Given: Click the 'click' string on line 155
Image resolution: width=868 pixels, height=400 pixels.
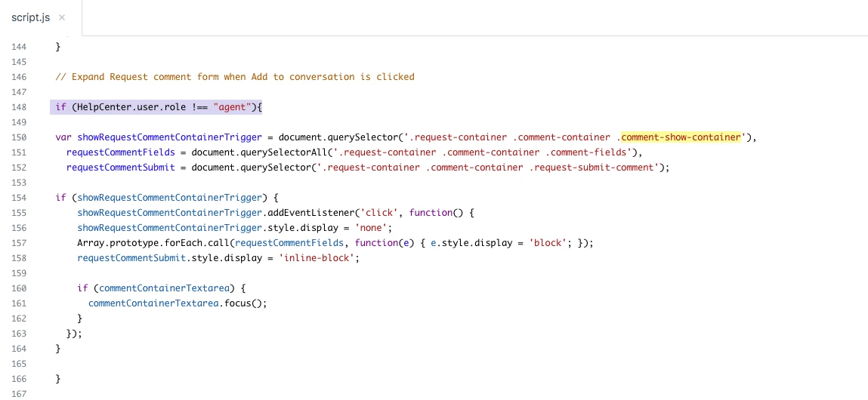Looking at the screenshot, I should pyautogui.click(x=379, y=213).
